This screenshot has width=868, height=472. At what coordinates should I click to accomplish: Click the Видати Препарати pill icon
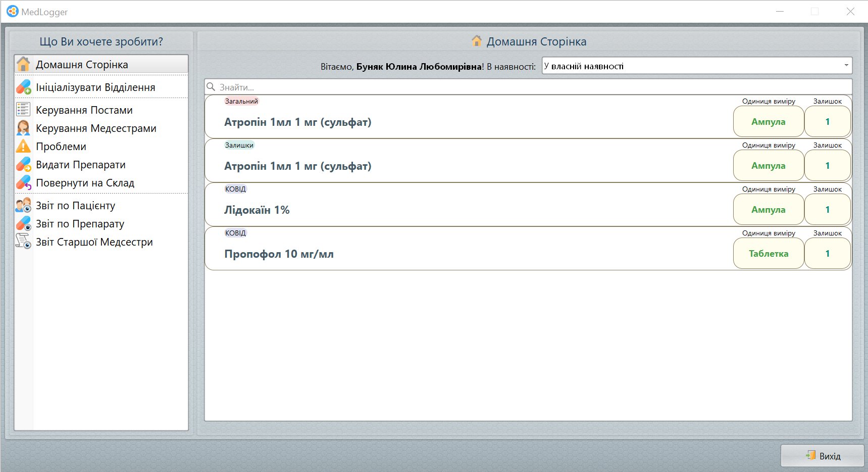click(x=23, y=165)
